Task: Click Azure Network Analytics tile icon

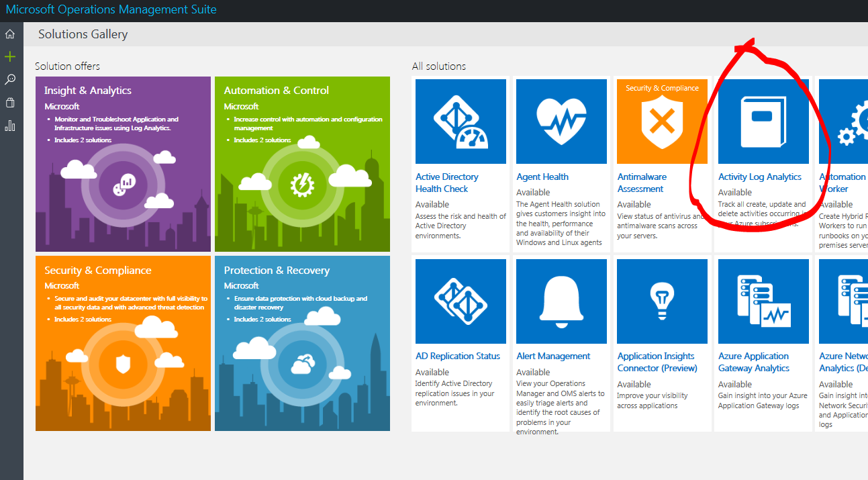Action: pyautogui.click(x=843, y=301)
